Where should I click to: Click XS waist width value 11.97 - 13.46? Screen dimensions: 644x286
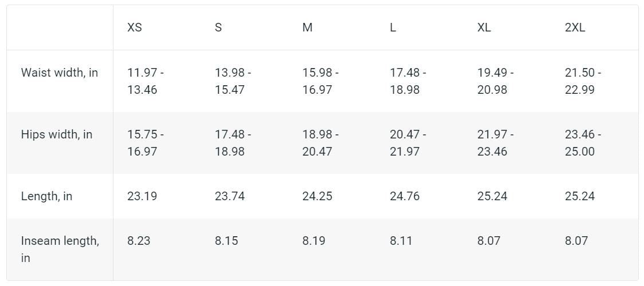tap(146, 81)
